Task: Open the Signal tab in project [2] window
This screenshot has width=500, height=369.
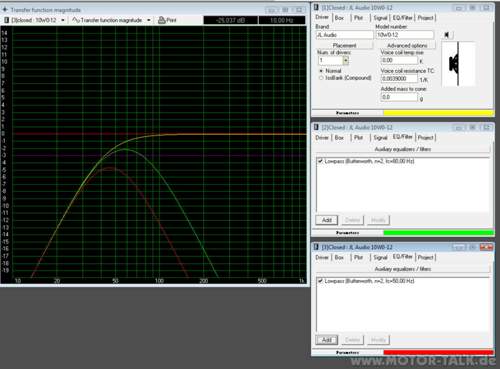Action: tap(380, 138)
